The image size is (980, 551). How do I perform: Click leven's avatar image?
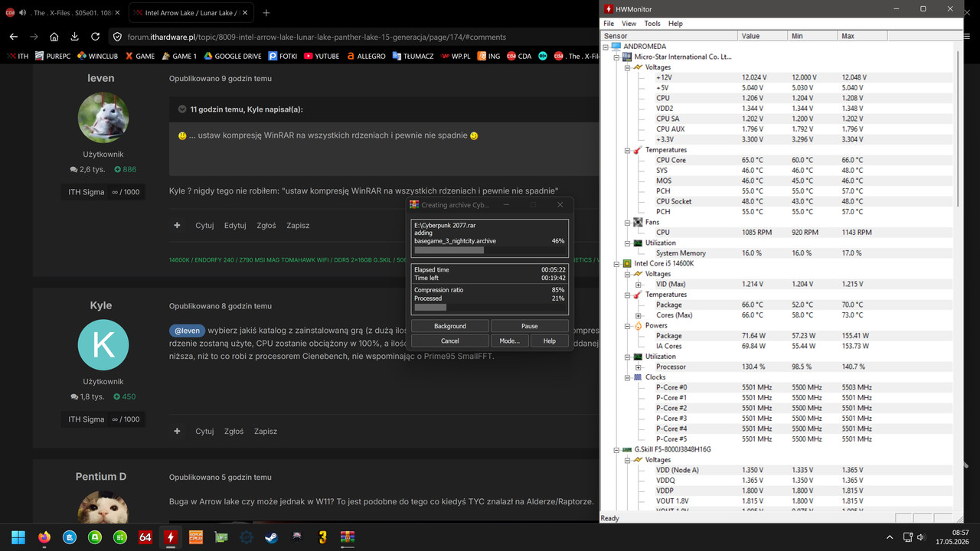pyautogui.click(x=103, y=118)
